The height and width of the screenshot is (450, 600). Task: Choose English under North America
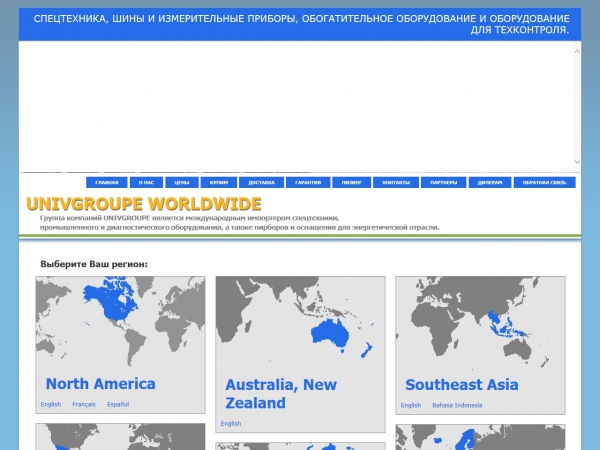click(x=51, y=404)
